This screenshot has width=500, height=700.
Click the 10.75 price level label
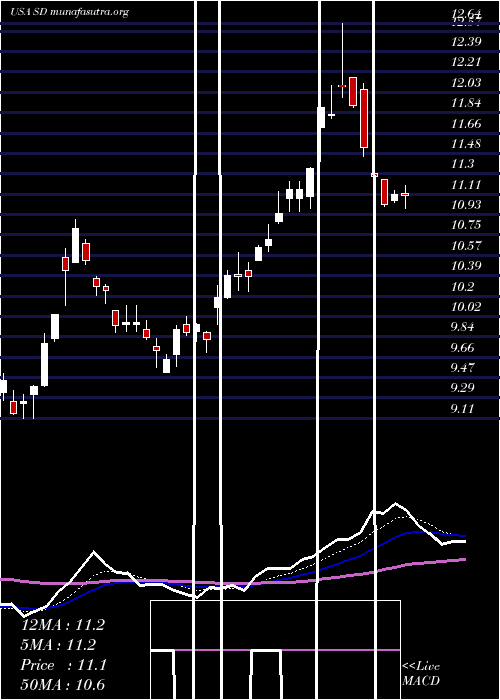click(466, 225)
